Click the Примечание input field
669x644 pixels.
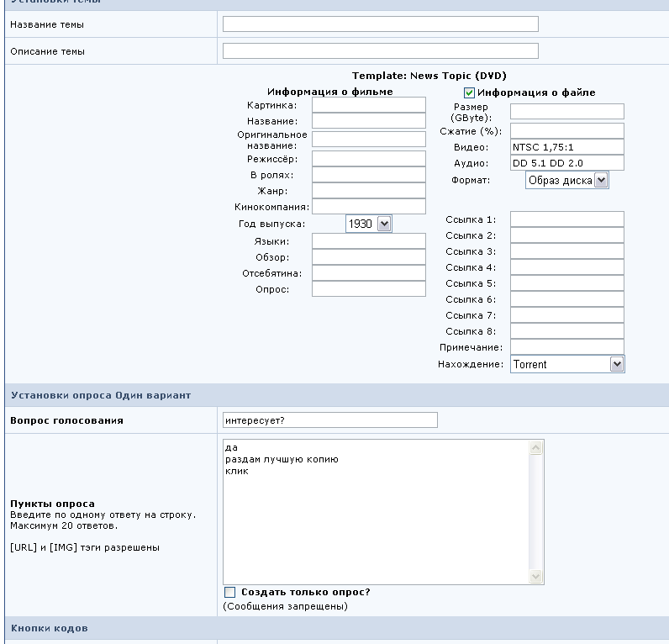click(567, 346)
